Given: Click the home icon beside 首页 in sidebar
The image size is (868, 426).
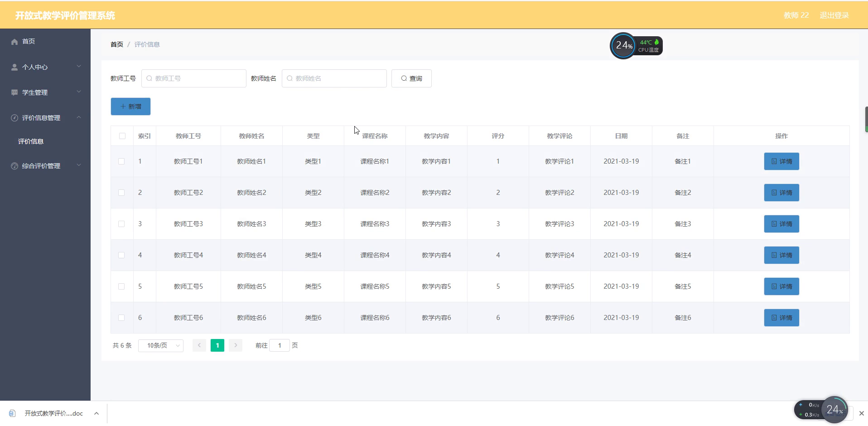Looking at the screenshot, I should pyautogui.click(x=14, y=42).
